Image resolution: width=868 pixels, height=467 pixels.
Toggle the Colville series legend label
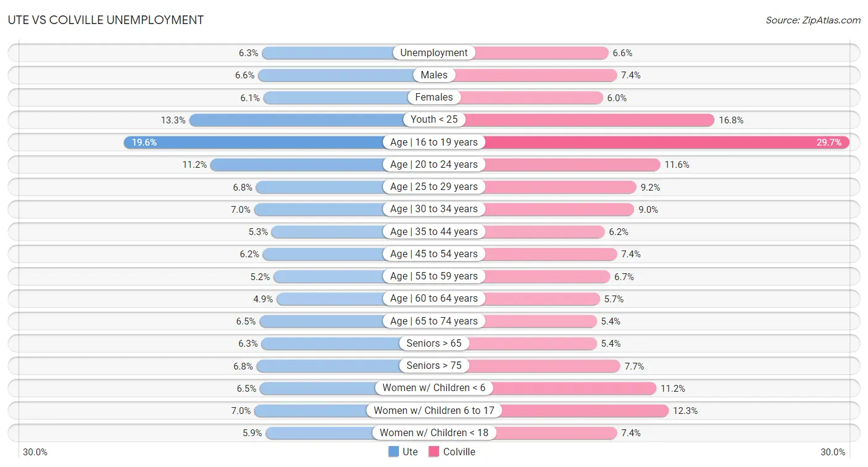click(459, 452)
